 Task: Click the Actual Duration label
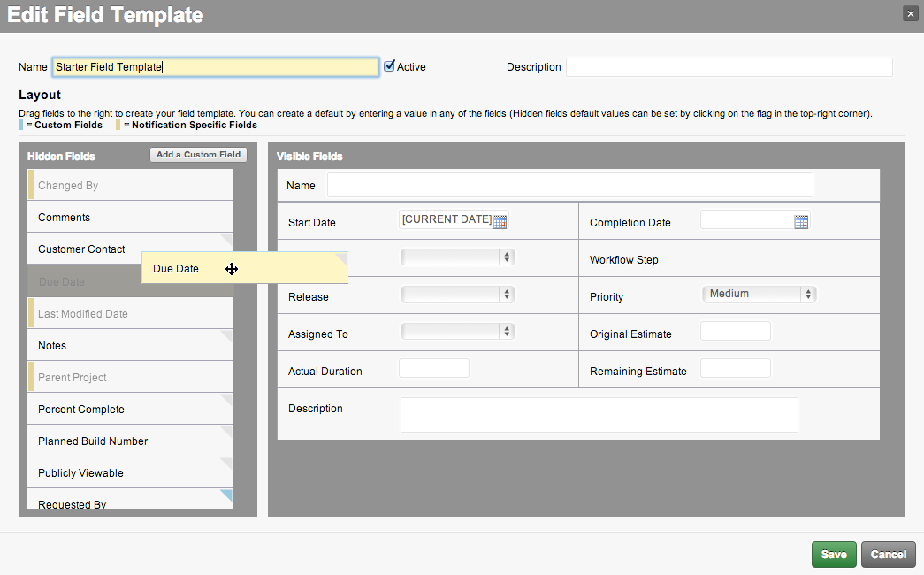coord(325,371)
